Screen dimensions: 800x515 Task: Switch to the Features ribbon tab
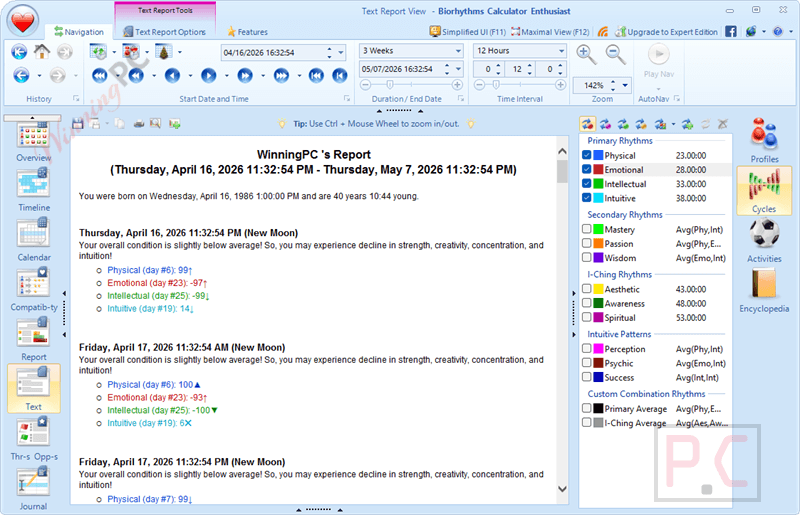[x=247, y=32]
